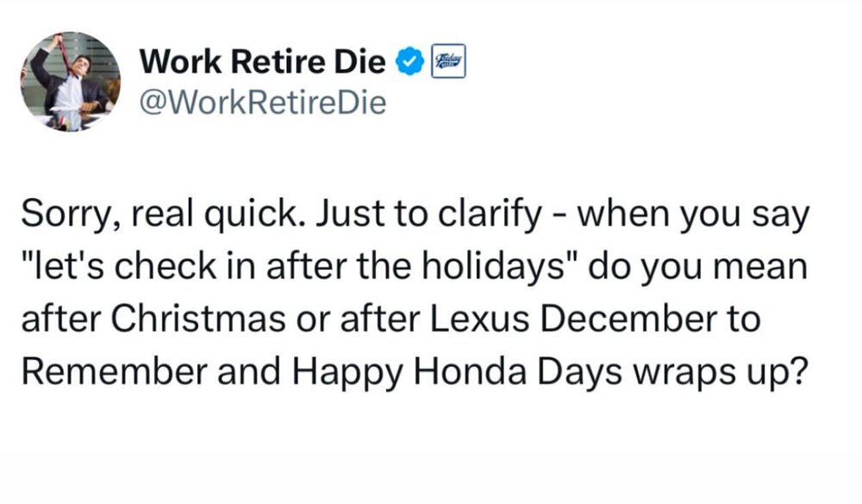The width and height of the screenshot is (862, 504).
Task: Click the man's face in the avatar
Action: click(x=83, y=65)
